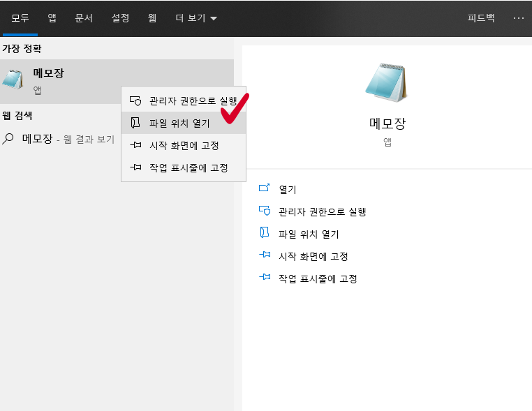532x411 pixels.
Task: Select the 모두 search tab
Action: click(x=20, y=18)
